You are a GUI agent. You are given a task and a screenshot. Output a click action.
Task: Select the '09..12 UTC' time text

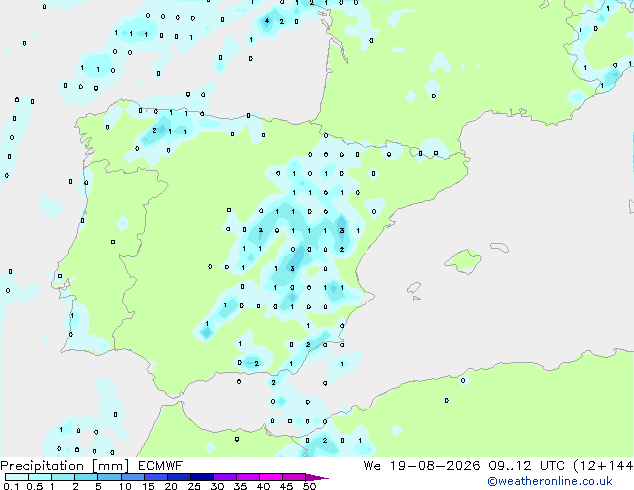tap(526, 466)
